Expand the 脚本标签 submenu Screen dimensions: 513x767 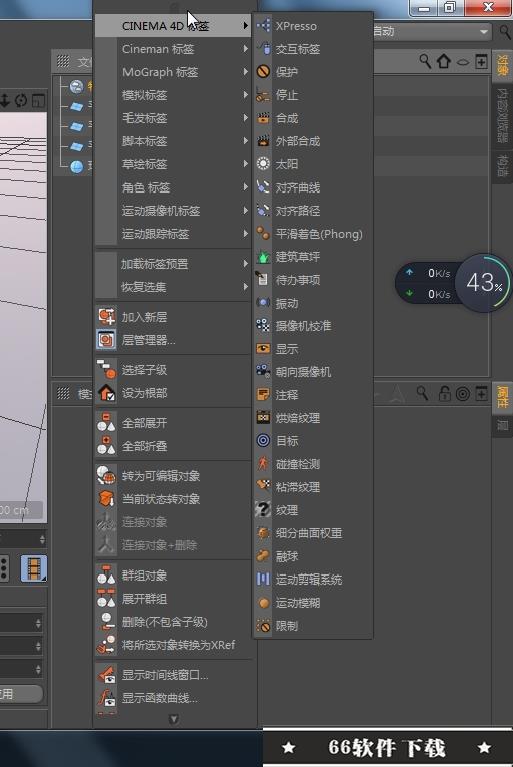(x=173, y=141)
